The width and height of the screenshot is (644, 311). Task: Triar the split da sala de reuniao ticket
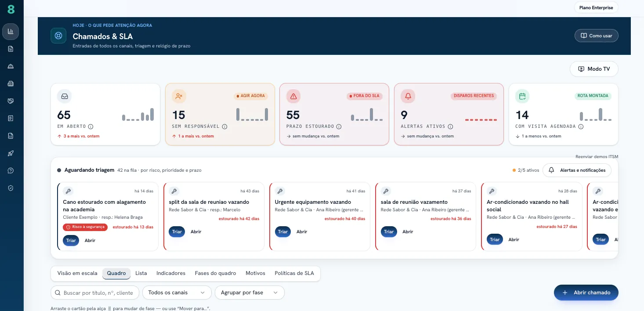point(177,231)
